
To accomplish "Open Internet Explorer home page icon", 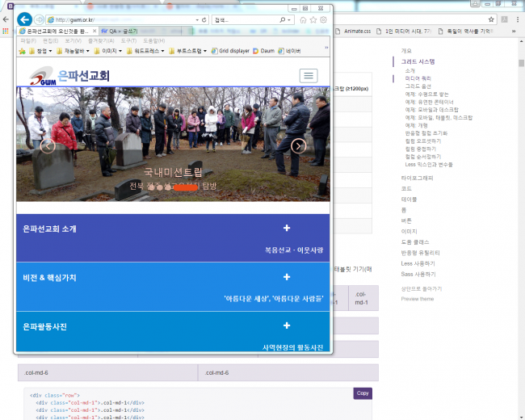I will 303,20.
